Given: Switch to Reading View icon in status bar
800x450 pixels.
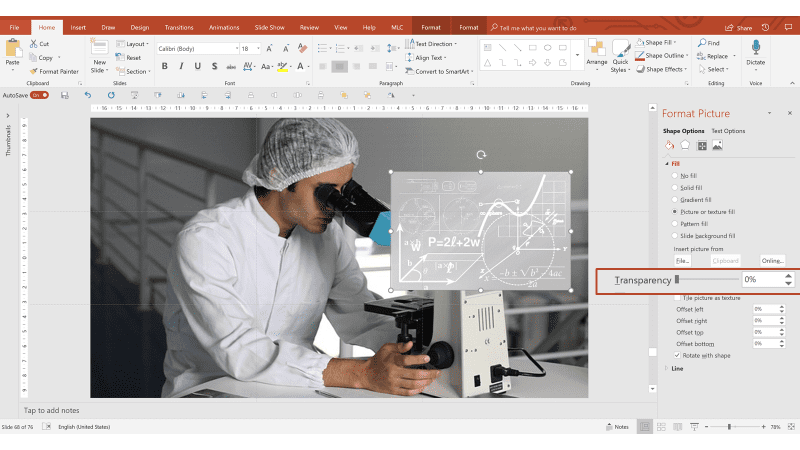Looking at the screenshot, I should [678, 427].
